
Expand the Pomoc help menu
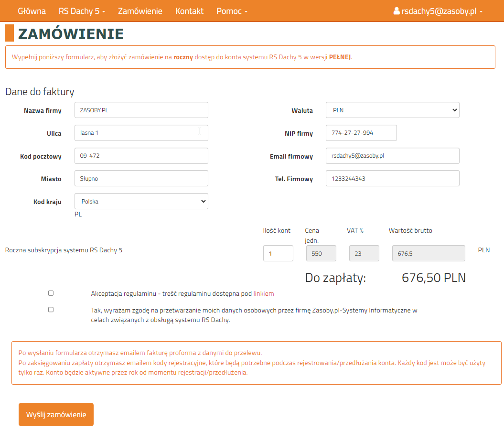pyautogui.click(x=232, y=11)
